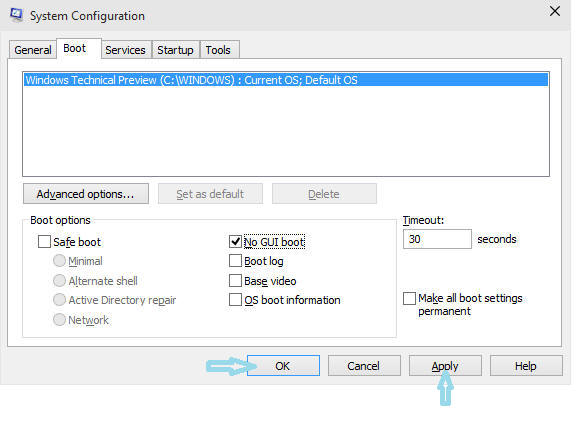Screen dimensions: 581x421
Task: Confirm the settings with OK
Action: click(283, 366)
